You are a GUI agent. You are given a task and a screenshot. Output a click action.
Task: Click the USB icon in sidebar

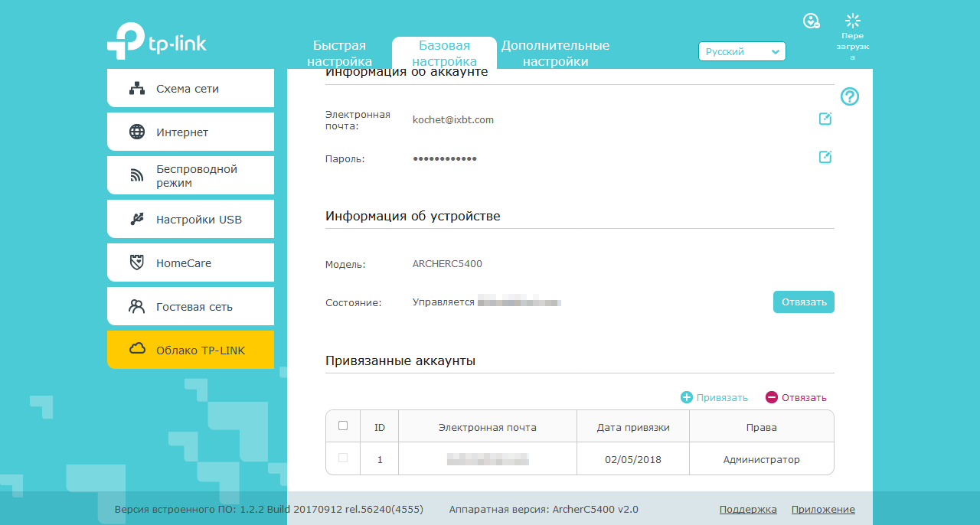click(x=137, y=220)
